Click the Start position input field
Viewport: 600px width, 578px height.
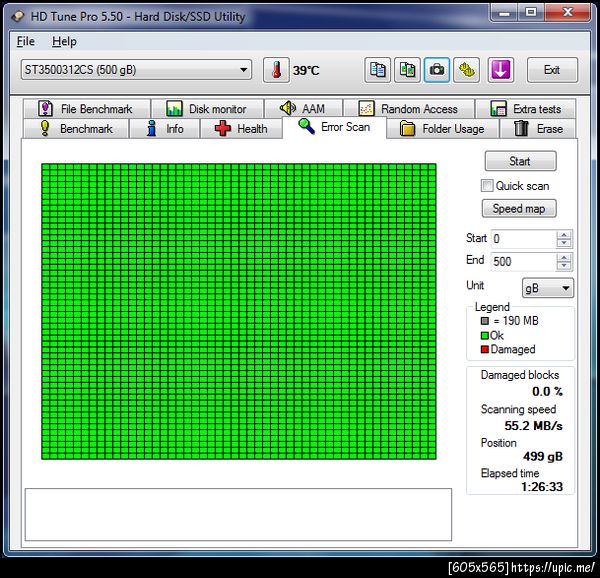tap(523, 239)
